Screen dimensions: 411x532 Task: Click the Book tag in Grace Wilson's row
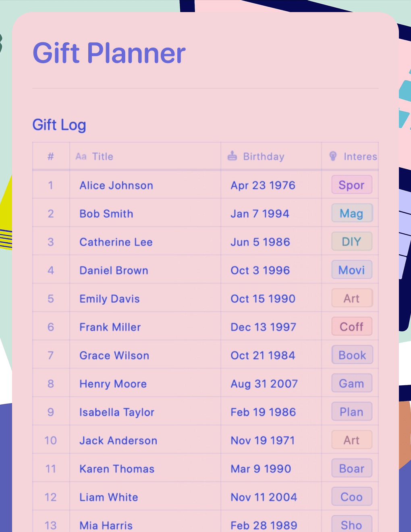tap(352, 355)
